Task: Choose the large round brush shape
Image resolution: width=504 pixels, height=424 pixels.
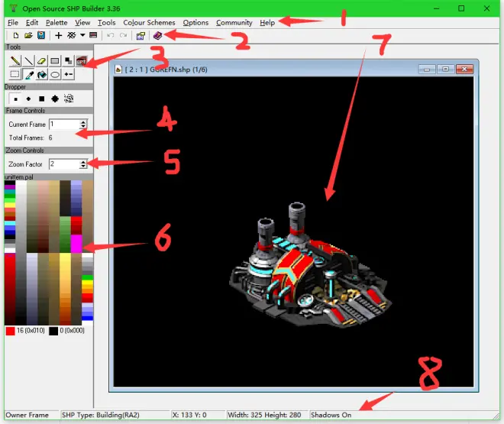Action: (x=55, y=99)
